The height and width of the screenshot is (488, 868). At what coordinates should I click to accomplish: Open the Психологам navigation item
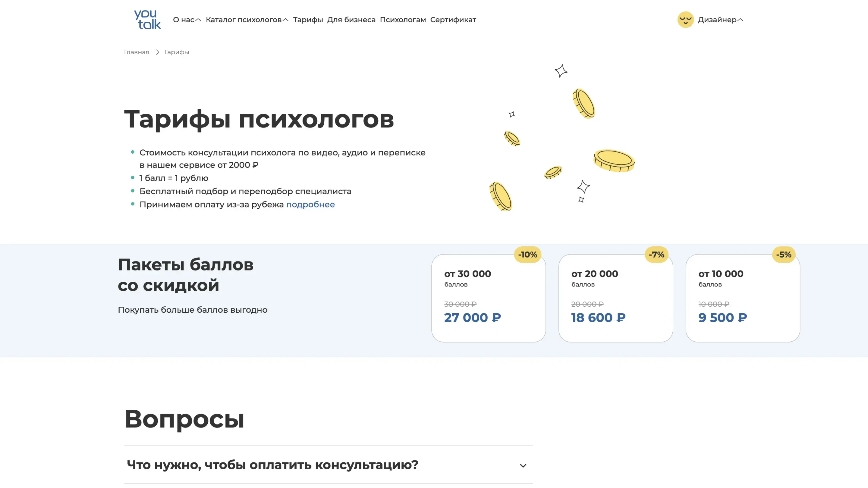(x=403, y=20)
